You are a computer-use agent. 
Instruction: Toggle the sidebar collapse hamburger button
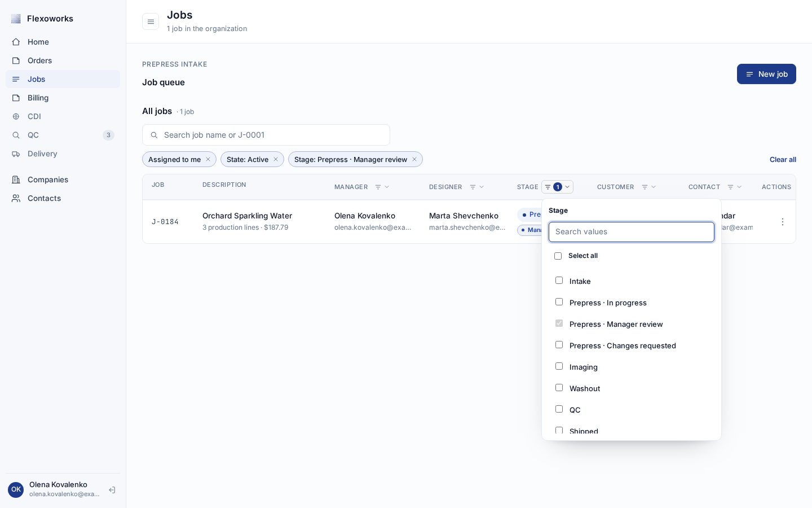(x=151, y=21)
